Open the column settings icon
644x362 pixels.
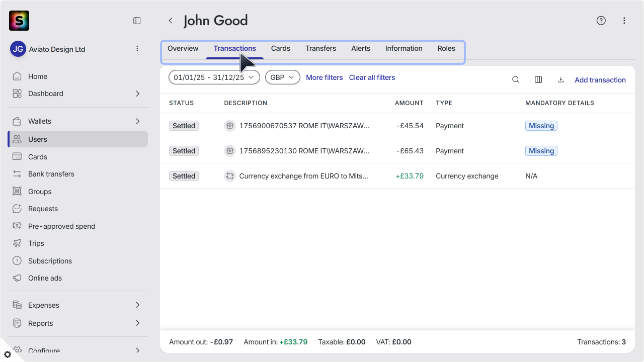(538, 79)
